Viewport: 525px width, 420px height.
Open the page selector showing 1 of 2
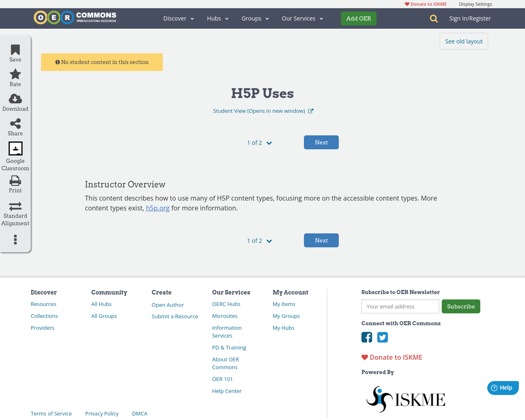coord(259,142)
